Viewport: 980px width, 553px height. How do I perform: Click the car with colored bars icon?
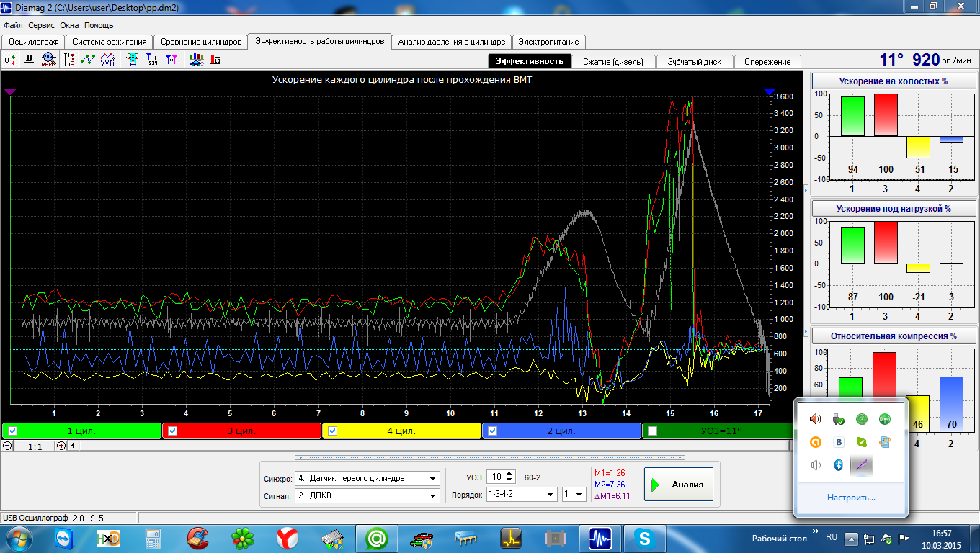(x=196, y=60)
